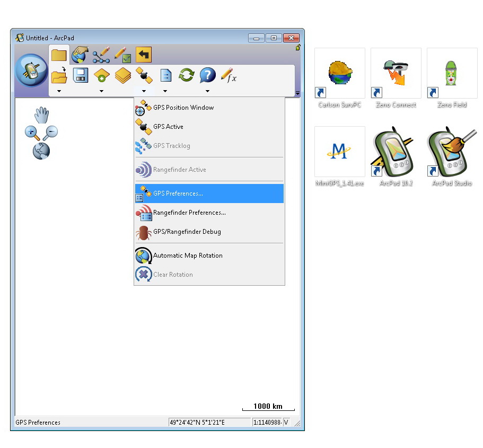Maximize the ArcPad window
The image size is (483, 448).
coord(274,38)
